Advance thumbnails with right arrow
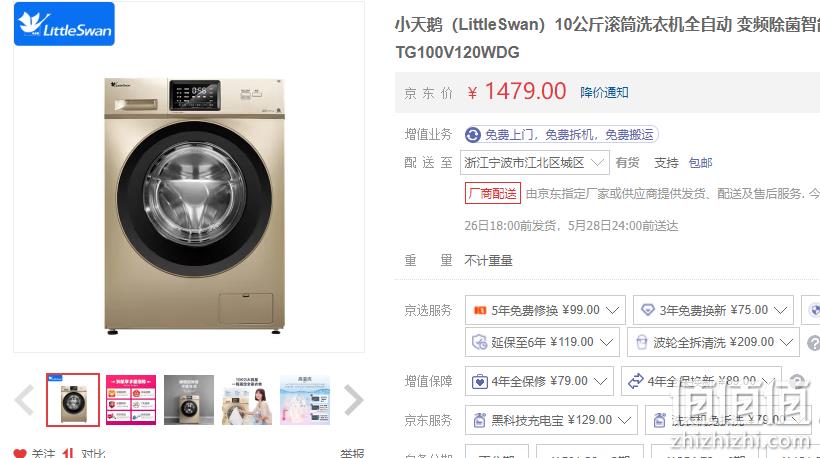The image size is (820, 458). point(354,400)
